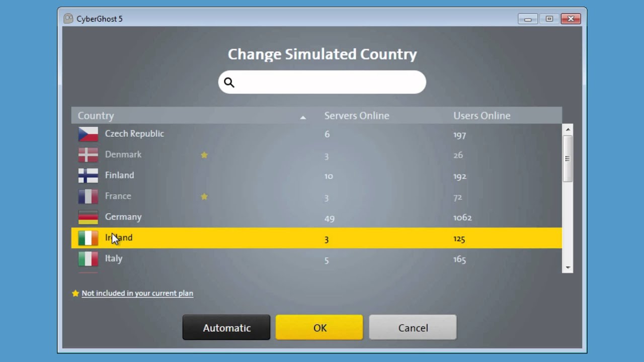Viewport: 644px width, 362px height.
Task: Click the star icon beside Denmark
Action: pyautogui.click(x=204, y=155)
